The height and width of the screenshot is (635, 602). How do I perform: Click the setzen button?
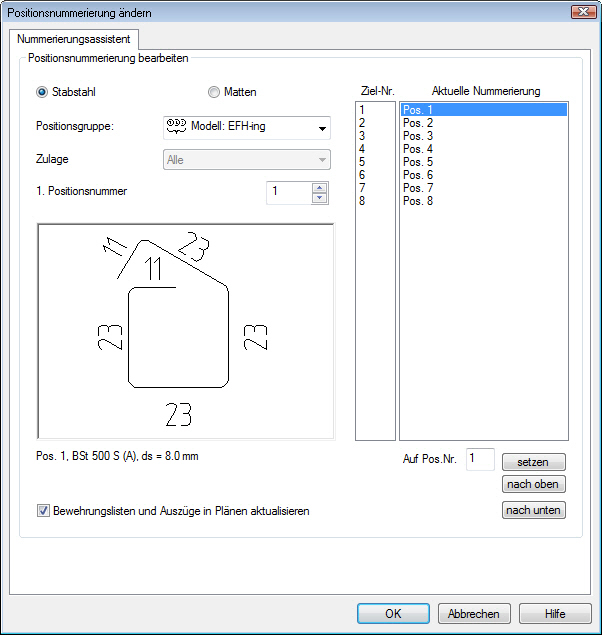pos(534,462)
